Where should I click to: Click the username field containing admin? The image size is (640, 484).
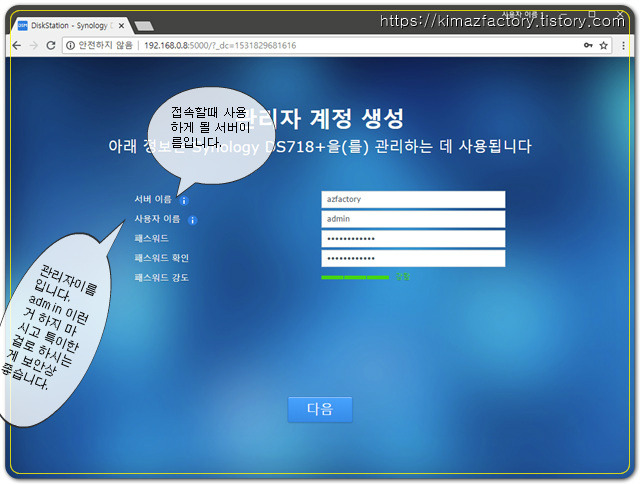tap(413, 219)
